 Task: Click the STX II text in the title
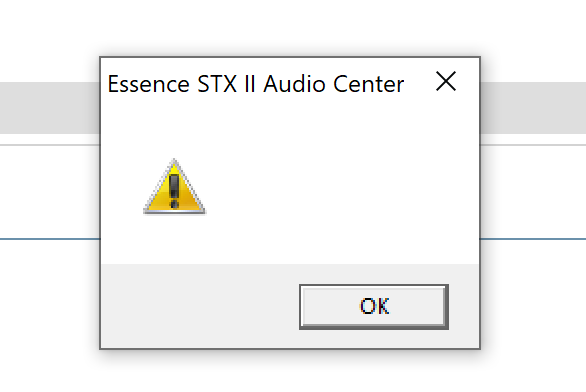click(x=226, y=84)
